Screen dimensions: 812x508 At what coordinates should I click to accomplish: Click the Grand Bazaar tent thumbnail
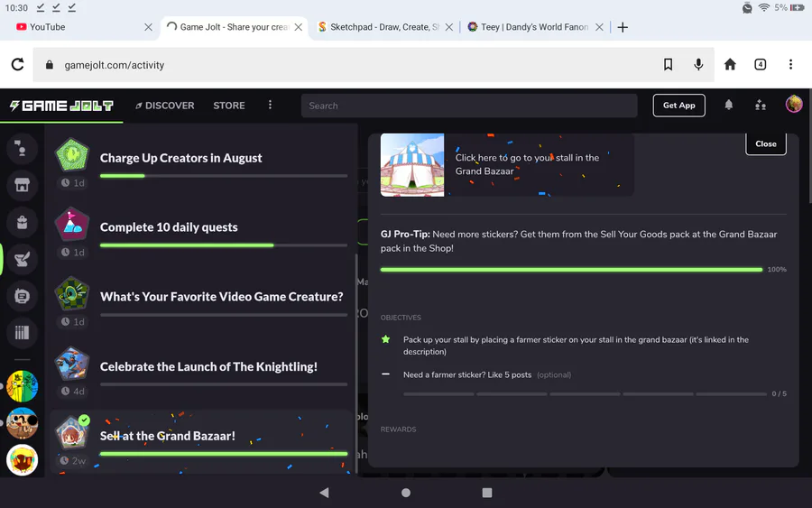point(412,165)
